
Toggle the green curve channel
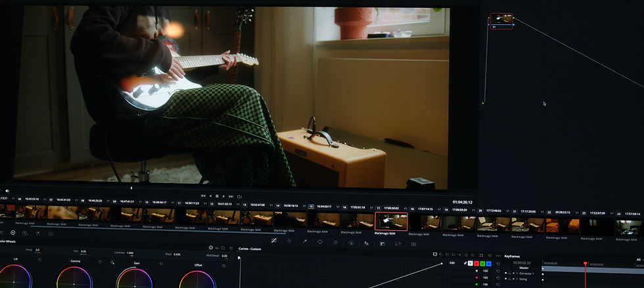pyautogui.click(x=482, y=263)
